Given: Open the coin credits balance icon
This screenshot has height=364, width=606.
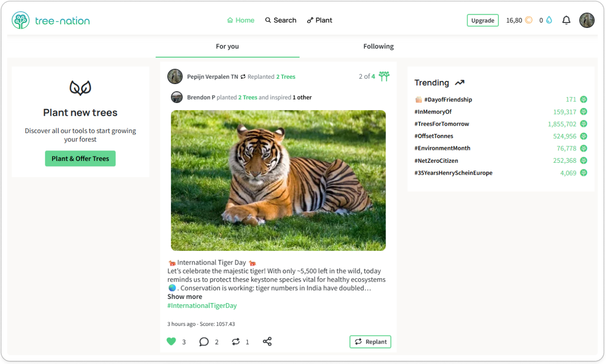Looking at the screenshot, I should click(x=529, y=20).
